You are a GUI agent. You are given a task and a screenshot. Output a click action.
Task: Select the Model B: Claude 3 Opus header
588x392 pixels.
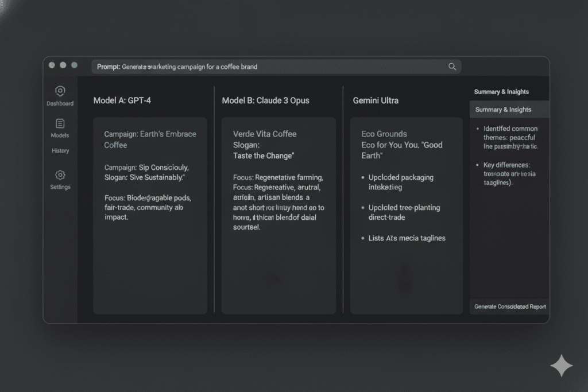click(266, 100)
